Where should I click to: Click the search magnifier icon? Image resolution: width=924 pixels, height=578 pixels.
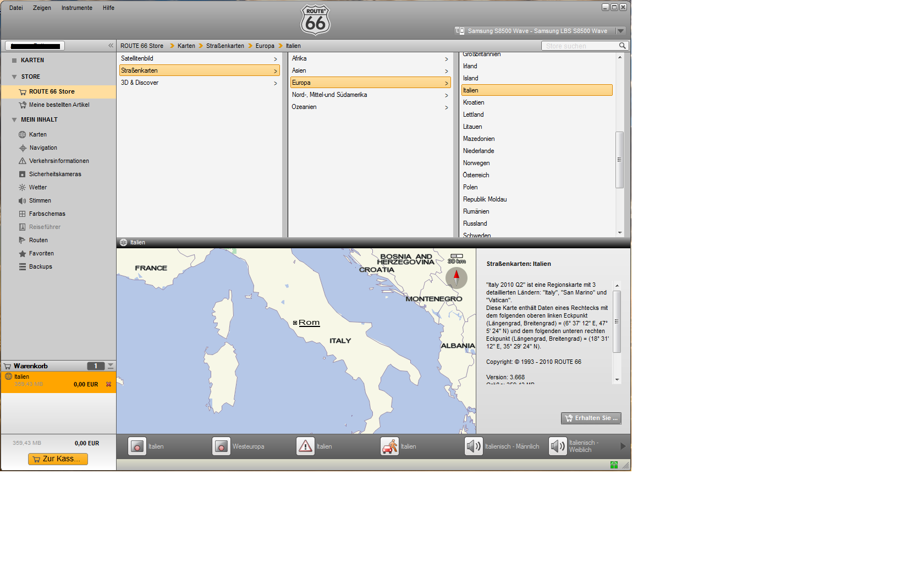click(x=622, y=46)
